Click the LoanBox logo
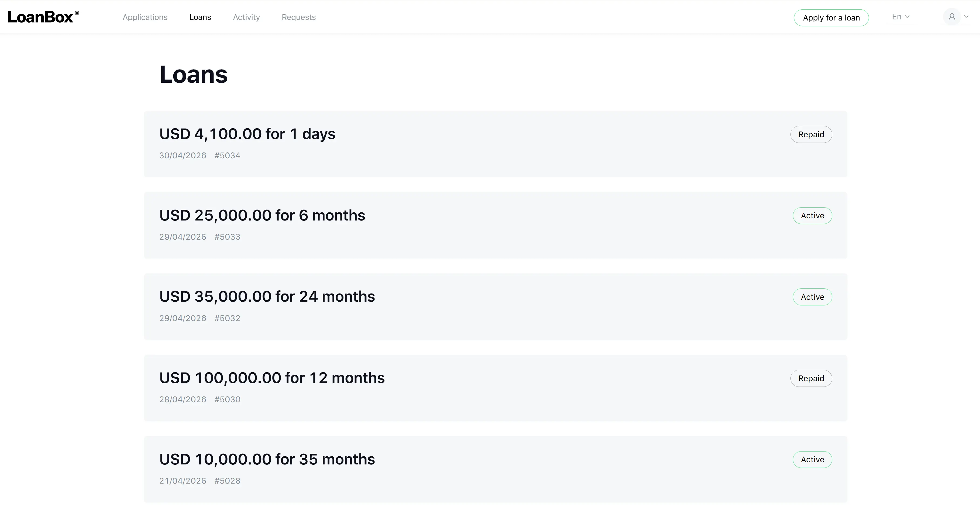The height and width of the screenshot is (510, 980). point(43,17)
